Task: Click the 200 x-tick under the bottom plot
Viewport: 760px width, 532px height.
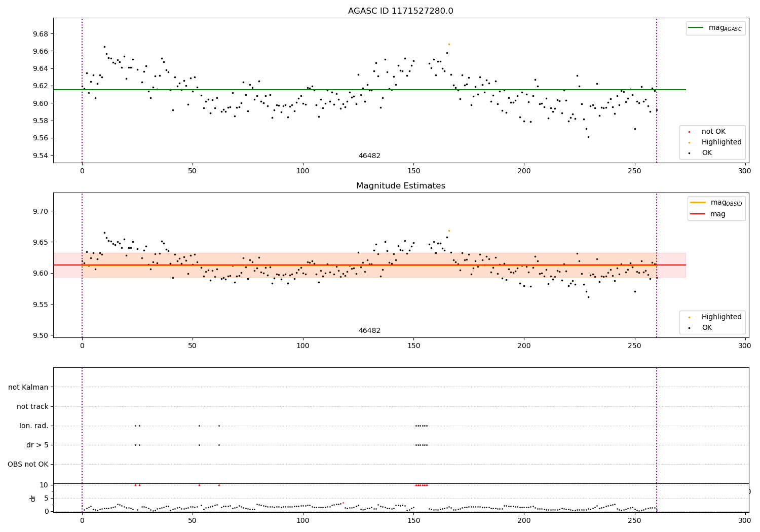Action: [524, 520]
